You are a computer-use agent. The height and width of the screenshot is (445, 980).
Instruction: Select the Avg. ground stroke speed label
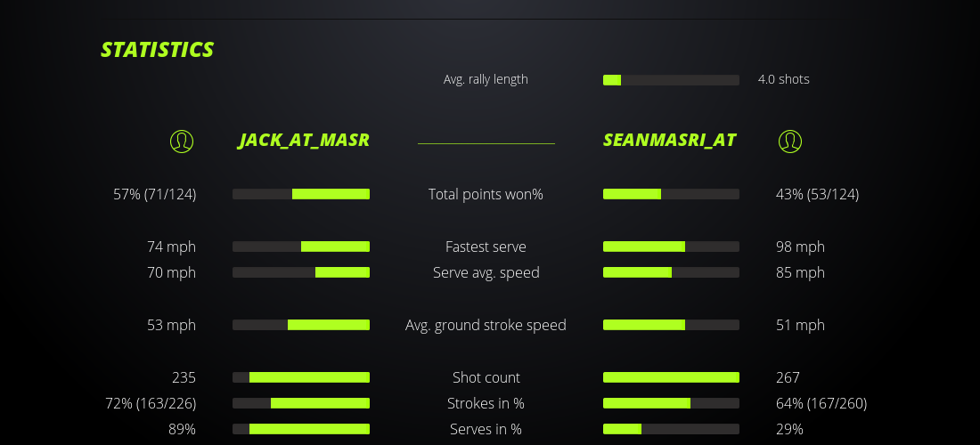pyautogui.click(x=486, y=325)
